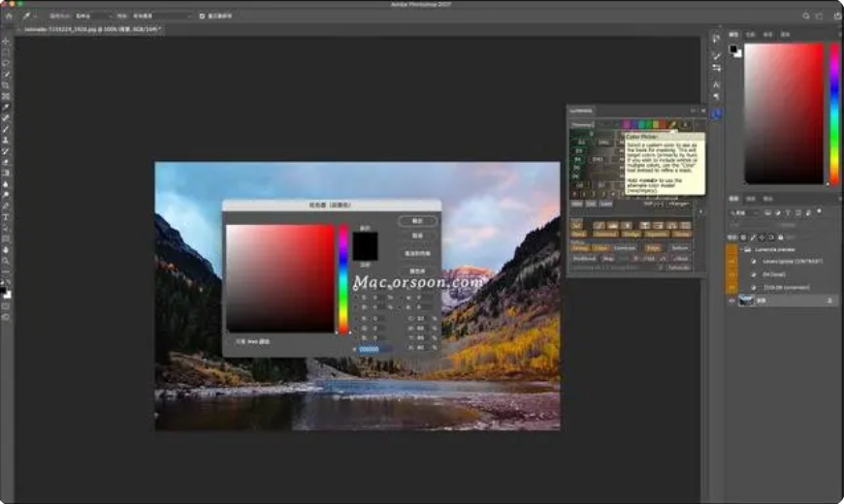The image size is (844, 504).
Task: Collapse the Lumenzia preview layer group
Action: coord(743,249)
